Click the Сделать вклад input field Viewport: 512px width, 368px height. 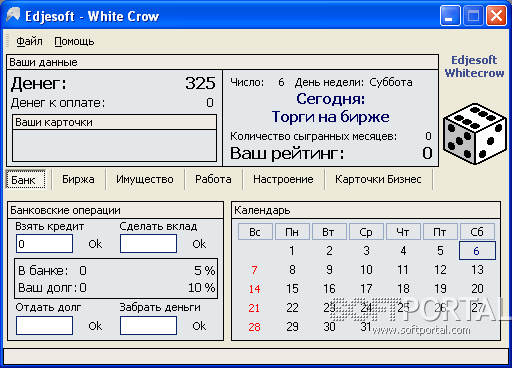click(148, 244)
